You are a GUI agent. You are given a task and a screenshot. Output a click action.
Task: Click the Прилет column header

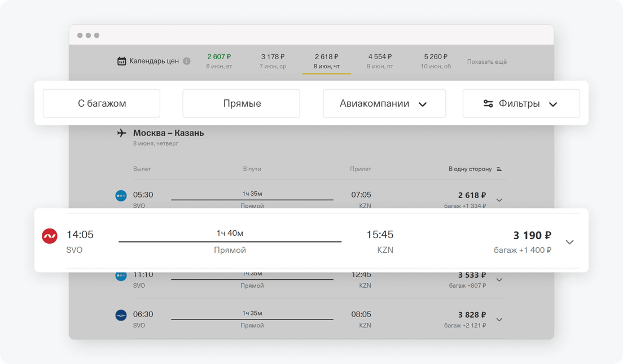(361, 169)
